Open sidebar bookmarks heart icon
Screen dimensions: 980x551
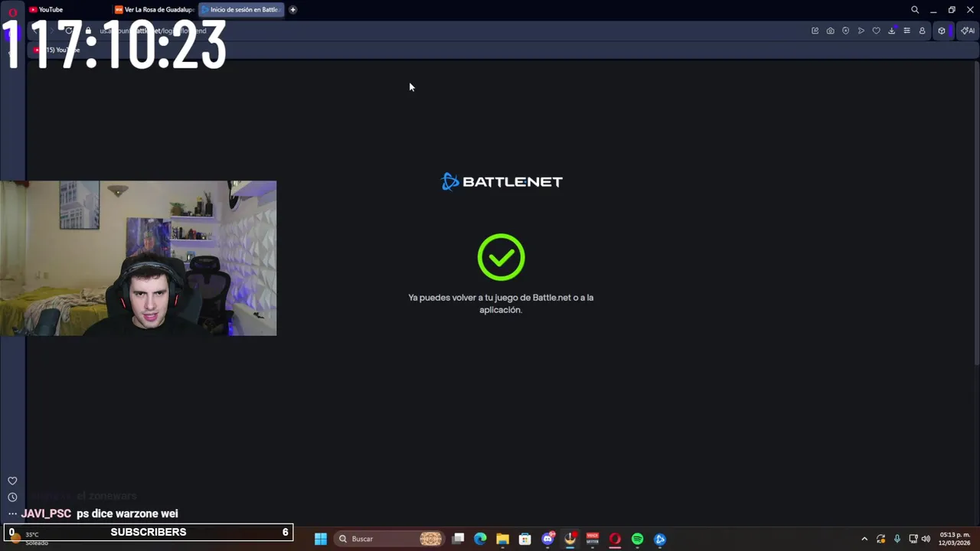click(x=12, y=481)
